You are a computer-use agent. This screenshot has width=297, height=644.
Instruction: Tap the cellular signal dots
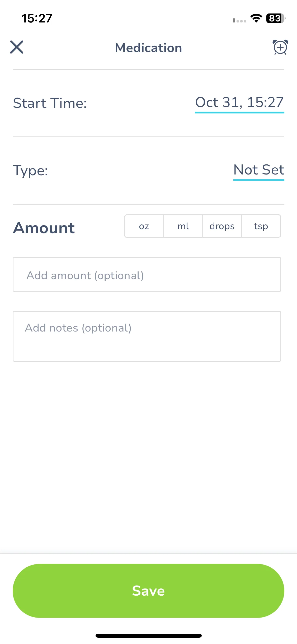[239, 20]
